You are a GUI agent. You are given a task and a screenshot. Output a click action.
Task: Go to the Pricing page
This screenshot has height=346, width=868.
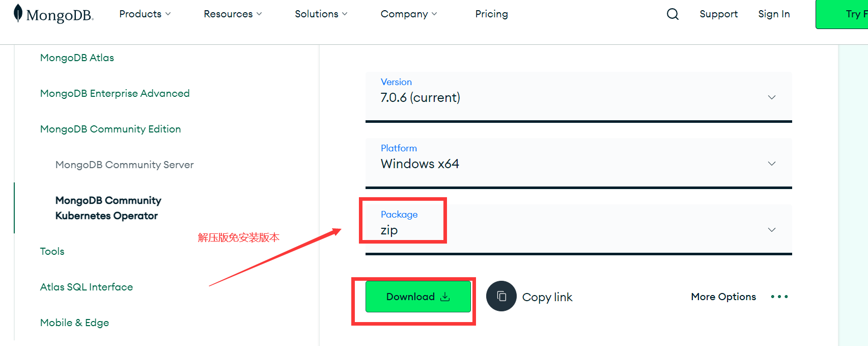491,14
